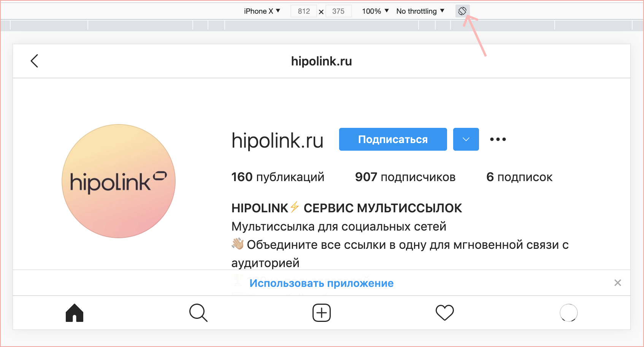
Task: Click the rotate device orientation icon
Action: tap(462, 11)
